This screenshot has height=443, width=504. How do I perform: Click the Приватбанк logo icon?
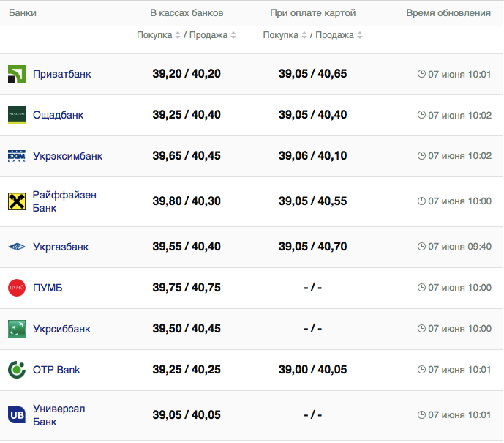[17, 74]
